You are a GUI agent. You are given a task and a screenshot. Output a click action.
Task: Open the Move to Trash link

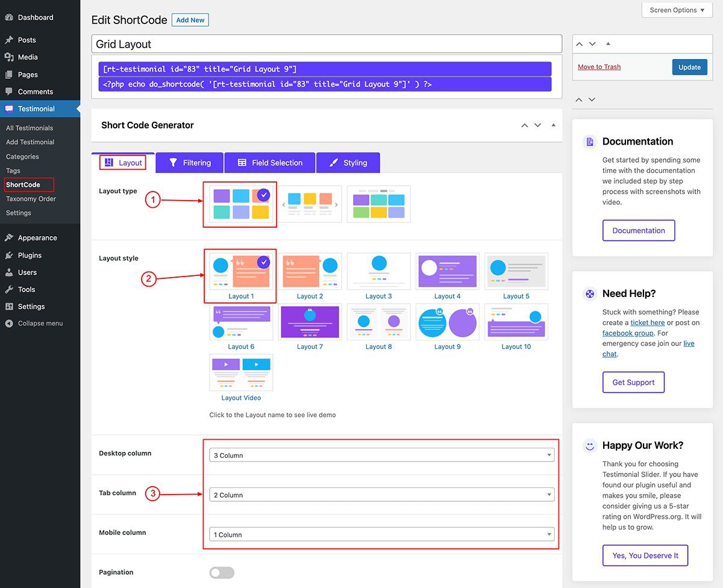599,67
